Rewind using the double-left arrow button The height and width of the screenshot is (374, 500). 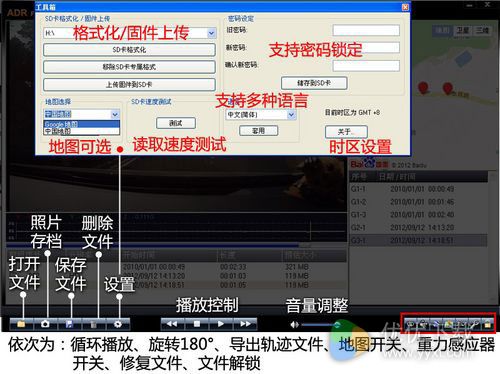pos(172,324)
